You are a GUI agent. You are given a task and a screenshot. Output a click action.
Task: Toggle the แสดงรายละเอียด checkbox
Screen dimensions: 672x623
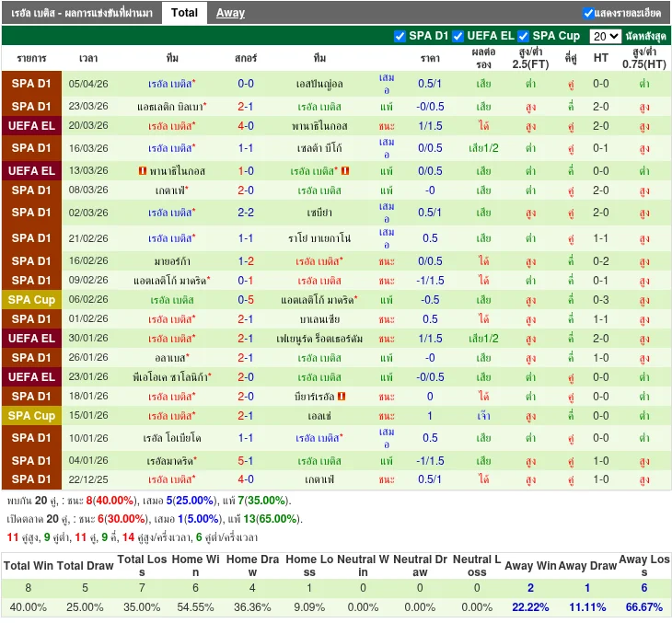pos(588,13)
